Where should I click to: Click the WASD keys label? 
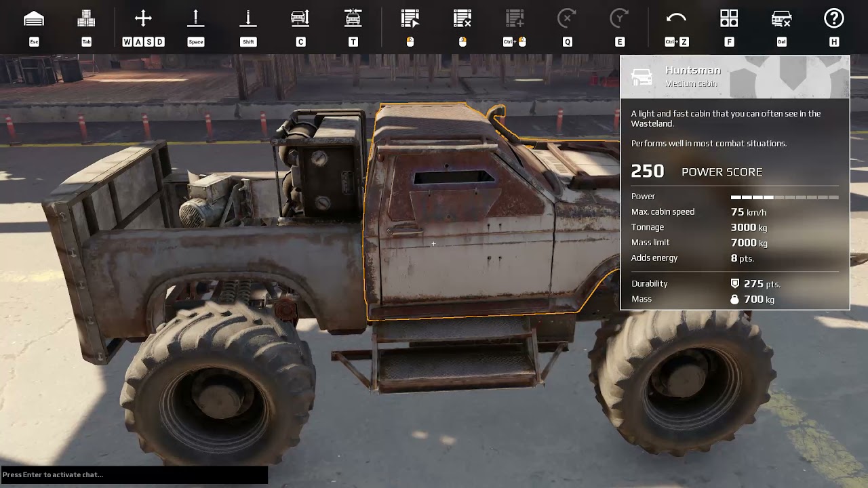(x=143, y=42)
